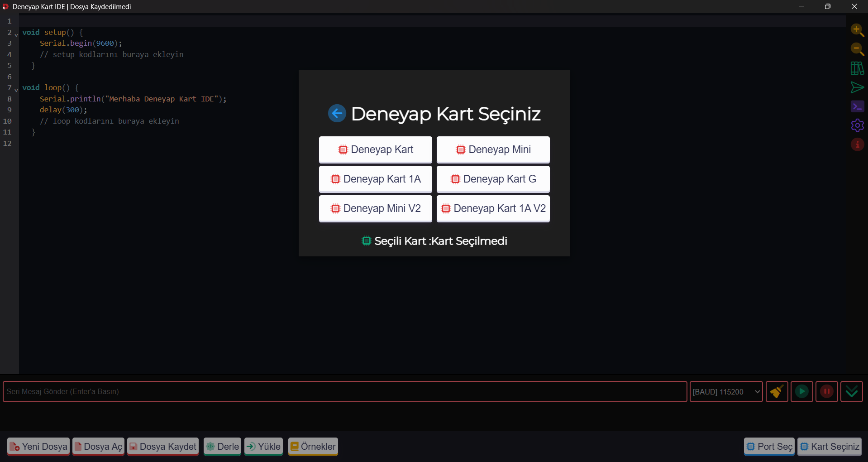Restore down the IDE window
Screen dimensions: 868x462
[827, 6]
